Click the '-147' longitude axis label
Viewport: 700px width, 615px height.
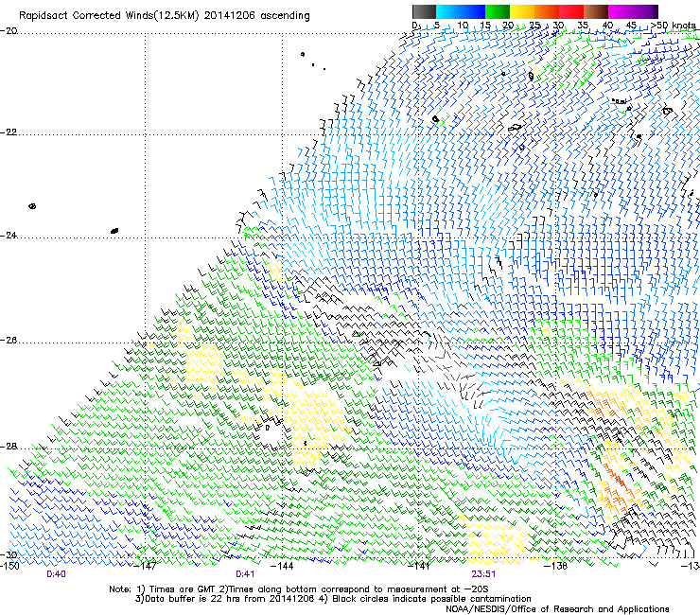(x=146, y=567)
